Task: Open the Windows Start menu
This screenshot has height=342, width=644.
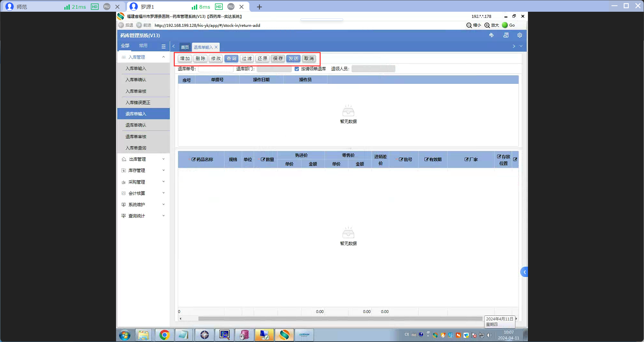Action: pyautogui.click(x=124, y=335)
